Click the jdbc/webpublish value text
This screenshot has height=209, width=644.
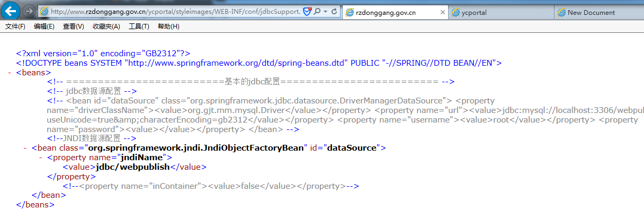click(132, 167)
